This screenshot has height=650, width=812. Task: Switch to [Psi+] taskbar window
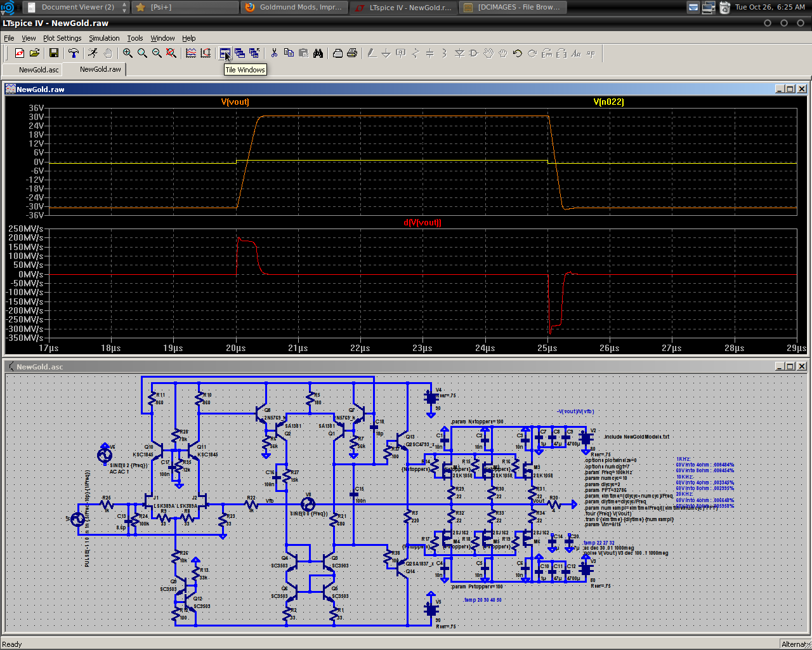(184, 7)
